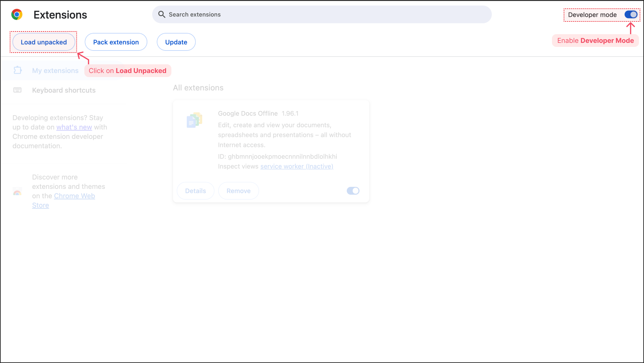Click the keyboard icon in sidebar
The width and height of the screenshot is (644, 363).
pyautogui.click(x=17, y=90)
